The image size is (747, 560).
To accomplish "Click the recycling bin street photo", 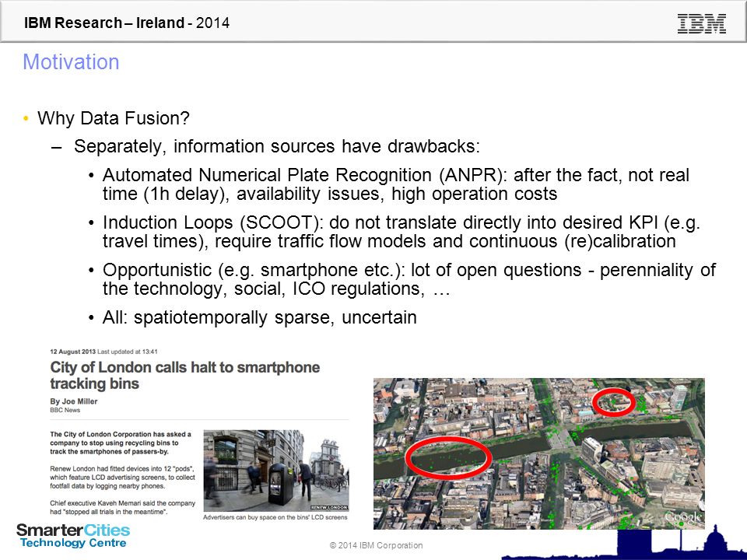I will 275,471.
